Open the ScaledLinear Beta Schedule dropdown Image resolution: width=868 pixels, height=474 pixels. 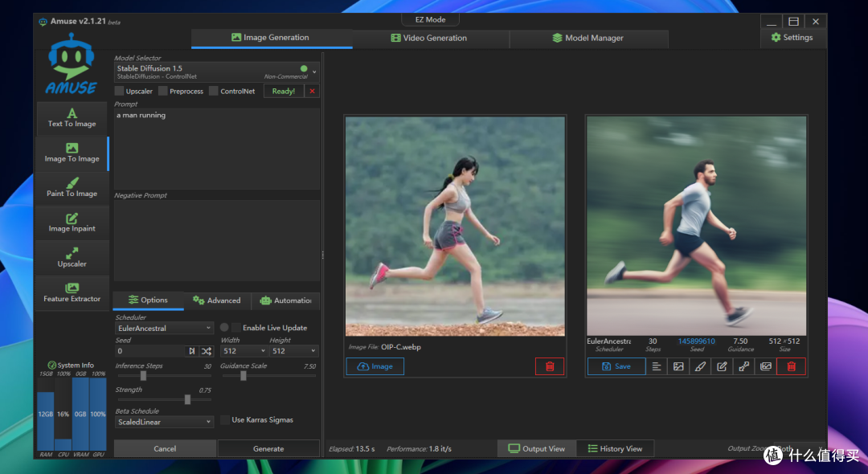(x=165, y=422)
